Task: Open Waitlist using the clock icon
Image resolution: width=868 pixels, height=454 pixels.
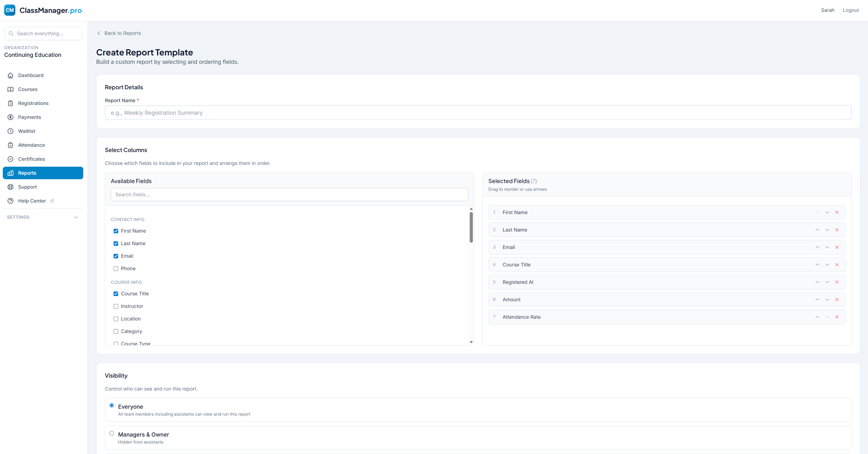Action: (x=11, y=131)
